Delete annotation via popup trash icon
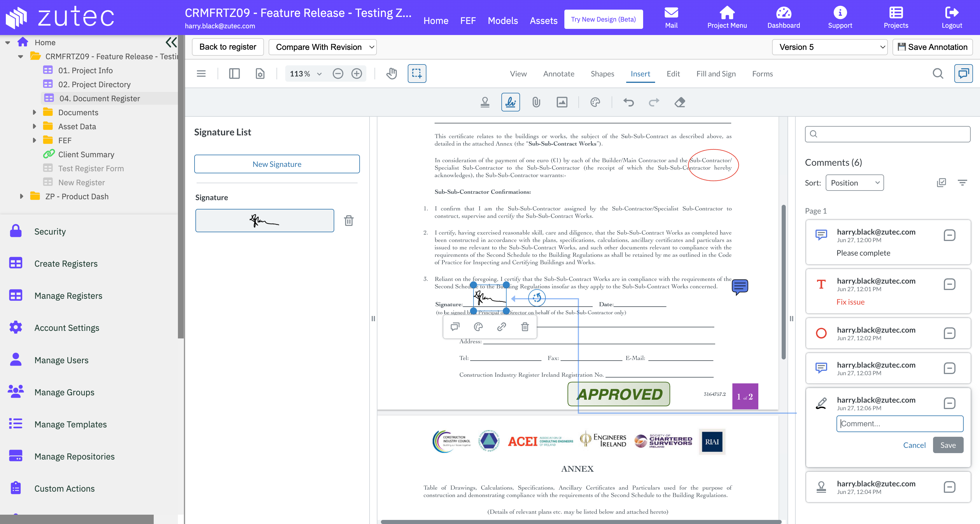Screen dimensions: 980x524 (x=525, y=326)
